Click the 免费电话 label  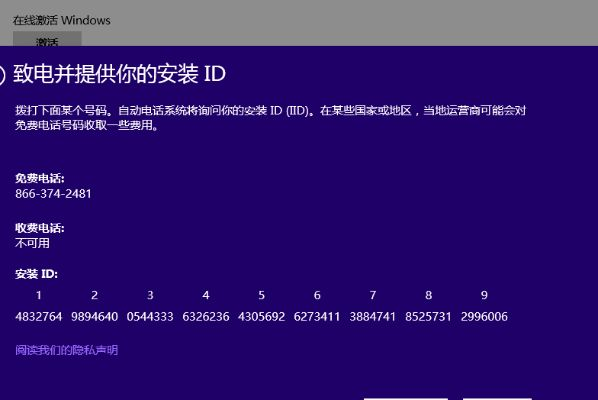click(x=40, y=178)
